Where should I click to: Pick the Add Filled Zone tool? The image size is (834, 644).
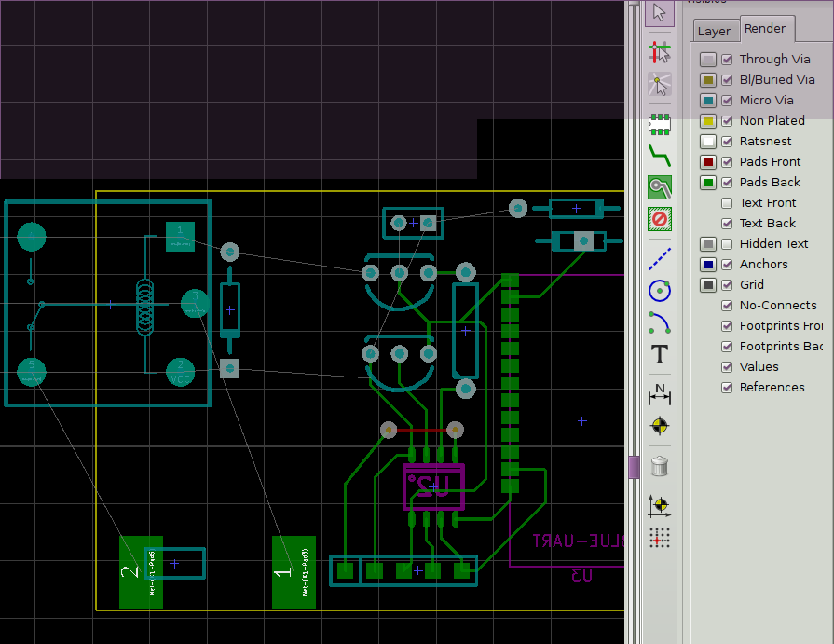point(660,186)
